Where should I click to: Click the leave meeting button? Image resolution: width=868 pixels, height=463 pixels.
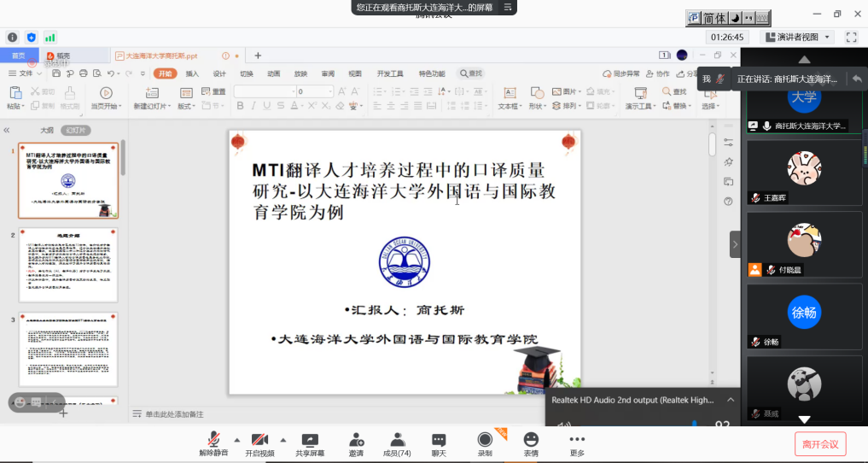click(x=820, y=444)
